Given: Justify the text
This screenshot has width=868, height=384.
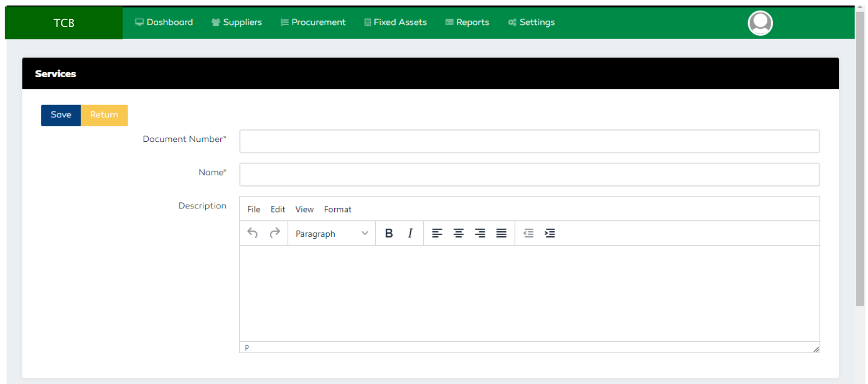Looking at the screenshot, I should [x=501, y=233].
